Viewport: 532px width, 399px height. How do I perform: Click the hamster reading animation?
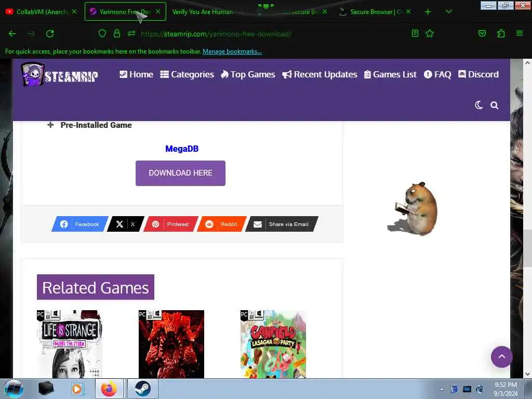413,209
